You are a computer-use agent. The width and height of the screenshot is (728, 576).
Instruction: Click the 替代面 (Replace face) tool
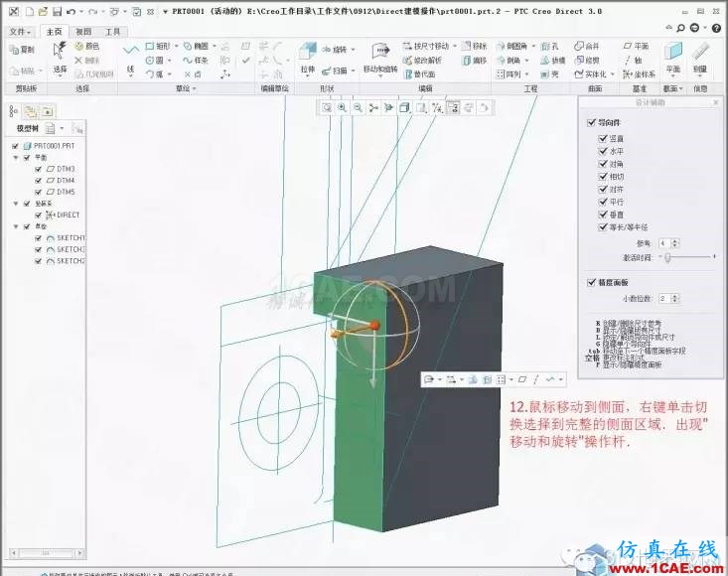[420, 73]
